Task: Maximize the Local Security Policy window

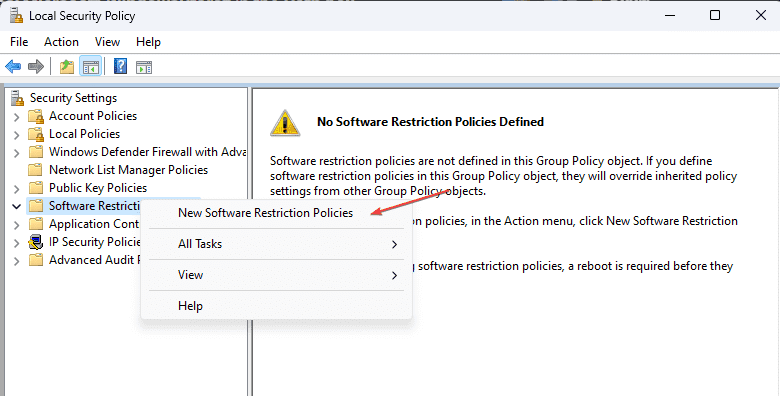Action: (x=715, y=15)
